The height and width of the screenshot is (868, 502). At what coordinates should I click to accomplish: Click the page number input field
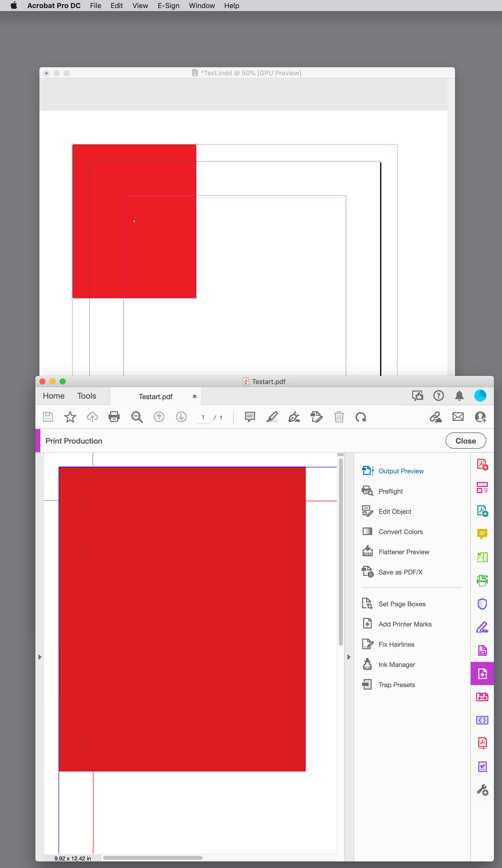[x=203, y=417]
